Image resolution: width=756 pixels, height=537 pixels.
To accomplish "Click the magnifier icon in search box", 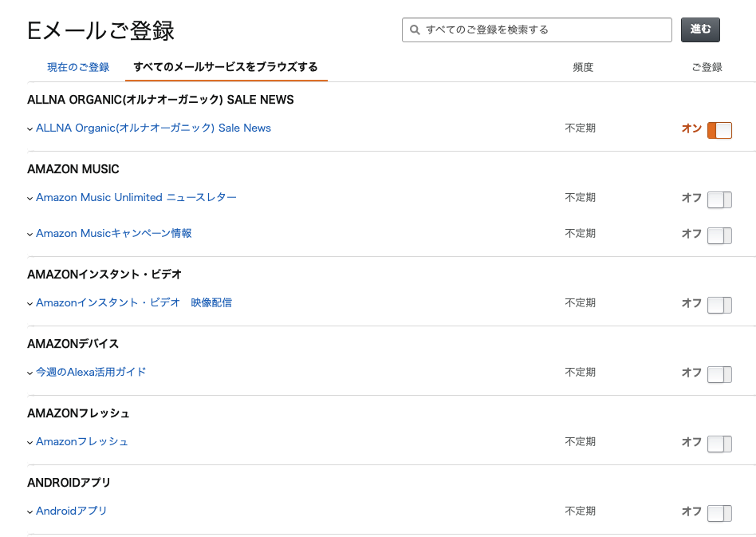I will pyautogui.click(x=415, y=30).
